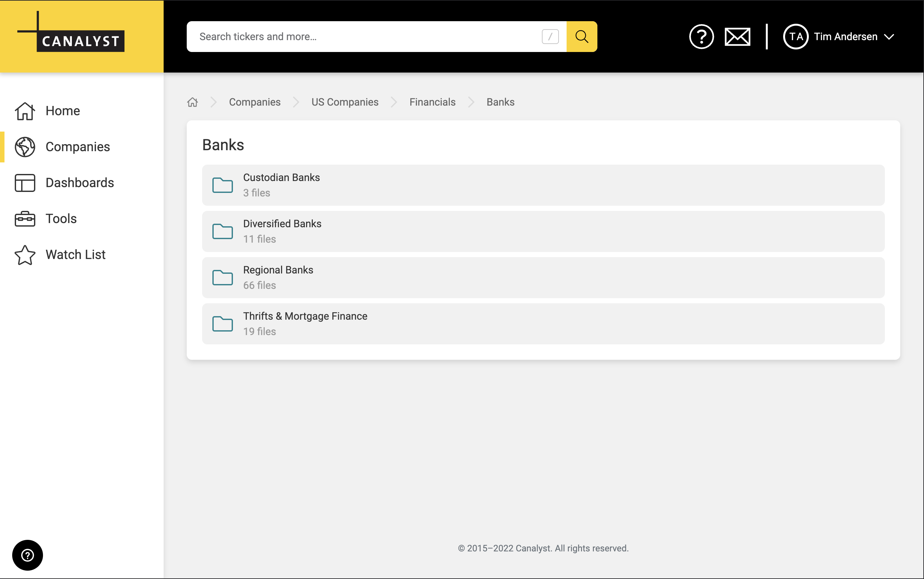Open the Regional Banks folder
Screen dimensions: 924x579
click(x=278, y=270)
